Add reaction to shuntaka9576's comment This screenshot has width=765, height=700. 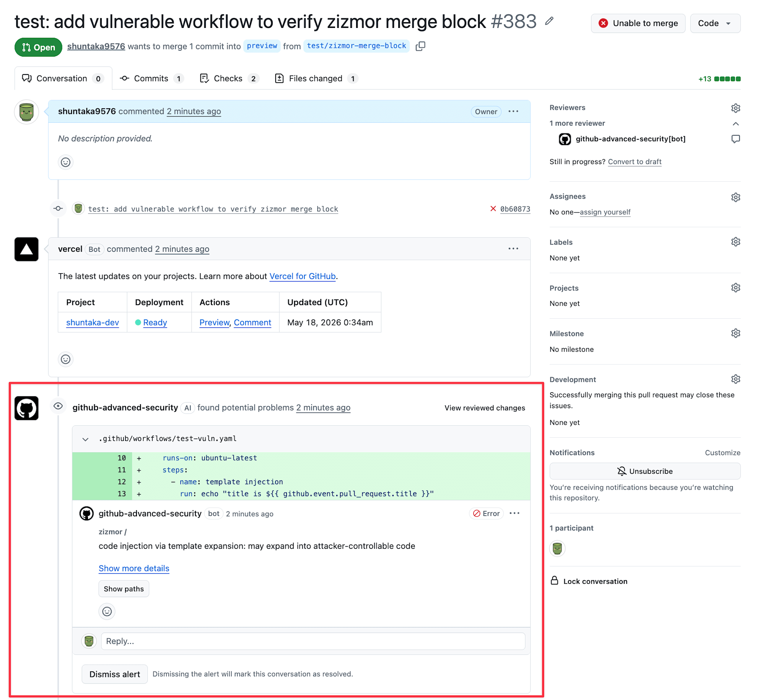click(x=66, y=162)
